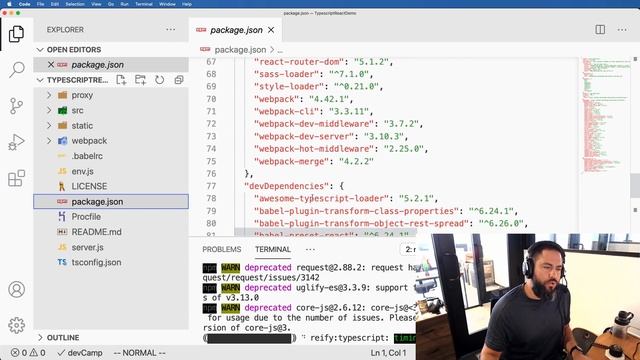Click breadcrumb chevron after package.json
Image resolution: width=640 pixels, height=360 pixels.
click(x=272, y=50)
